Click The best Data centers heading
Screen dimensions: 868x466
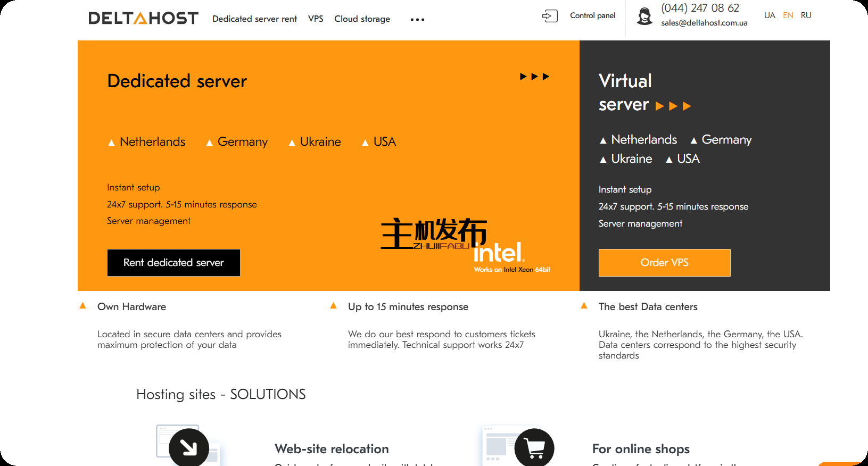(648, 307)
